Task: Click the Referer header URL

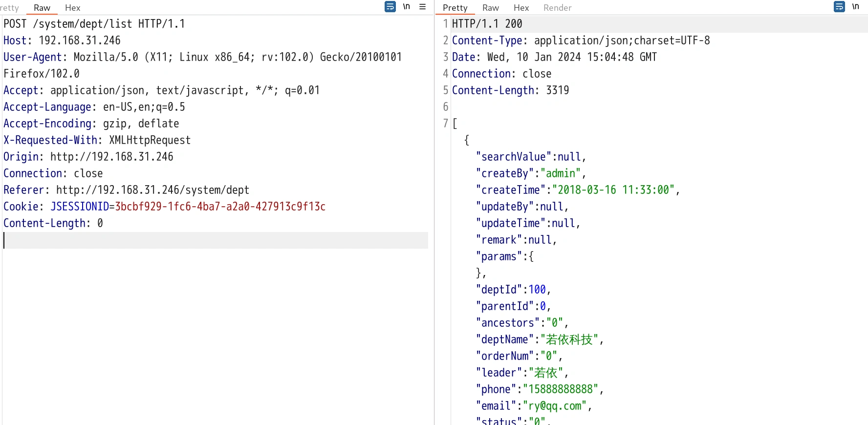Action: tap(152, 190)
